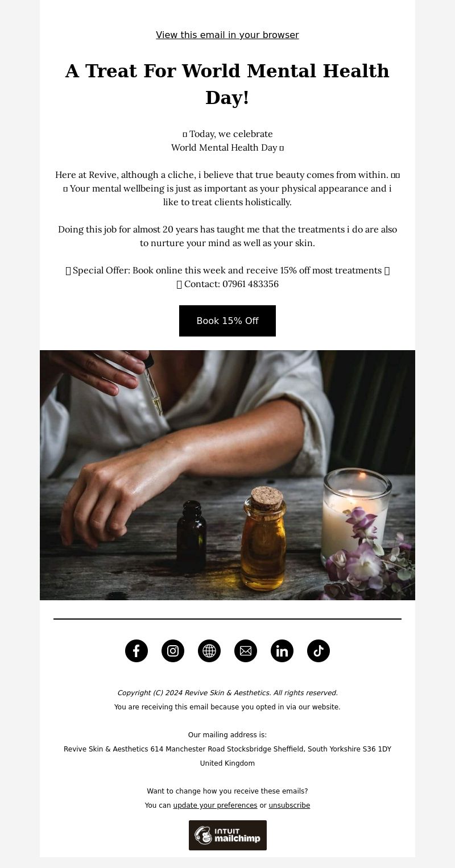Viewport: 455px width, 868px height.
Task: Visit the website globe icon
Action: point(209,651)
